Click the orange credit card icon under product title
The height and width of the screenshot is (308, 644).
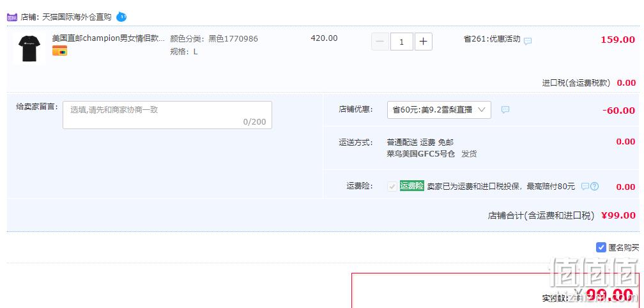[x=59, y=51]
